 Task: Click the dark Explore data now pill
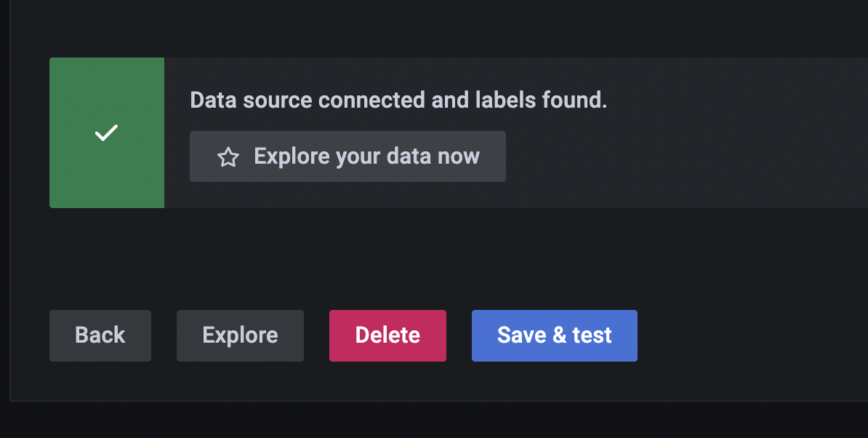(347, 156)
